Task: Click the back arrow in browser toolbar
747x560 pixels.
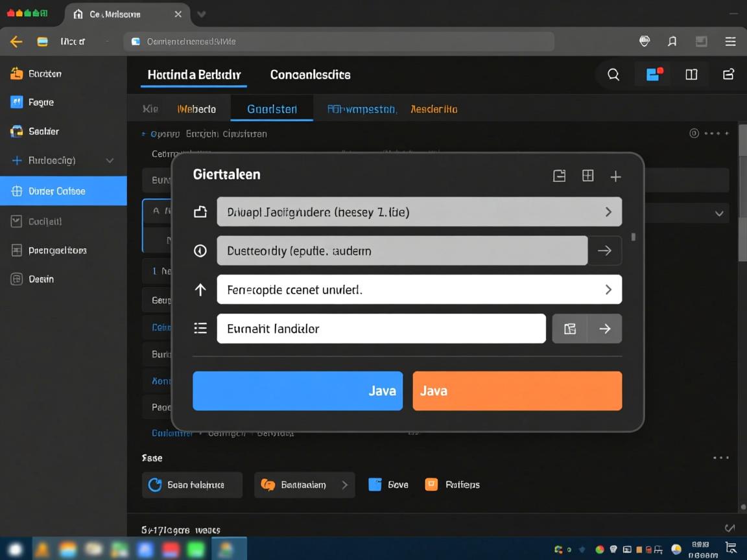Action: click(x=16, y=41)
